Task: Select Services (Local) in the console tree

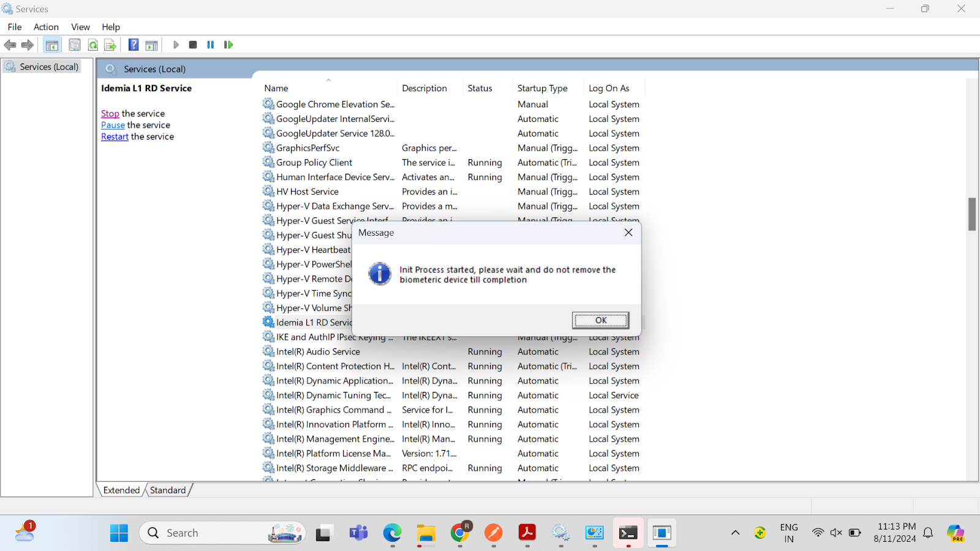Action: click(49, 67)
